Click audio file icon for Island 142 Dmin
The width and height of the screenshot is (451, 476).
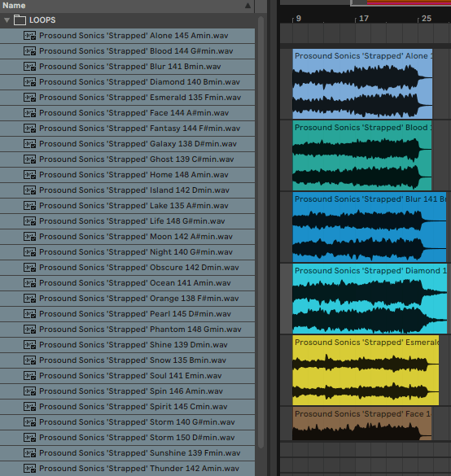tap(30, 190)
